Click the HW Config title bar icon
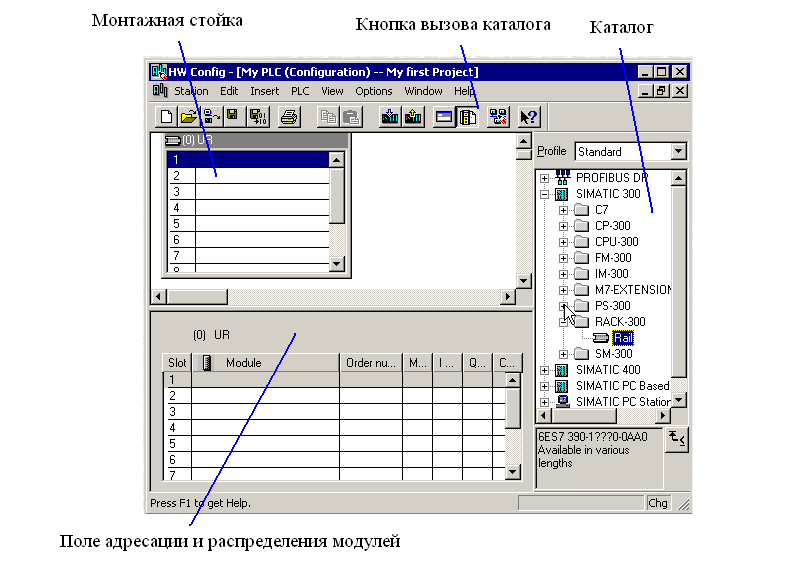 point(159,72)
